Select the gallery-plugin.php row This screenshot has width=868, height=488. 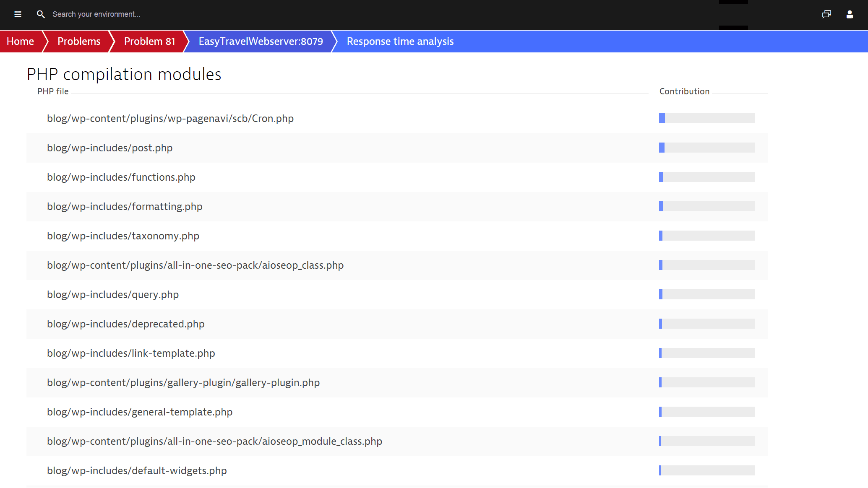click(x=397, y=383)
